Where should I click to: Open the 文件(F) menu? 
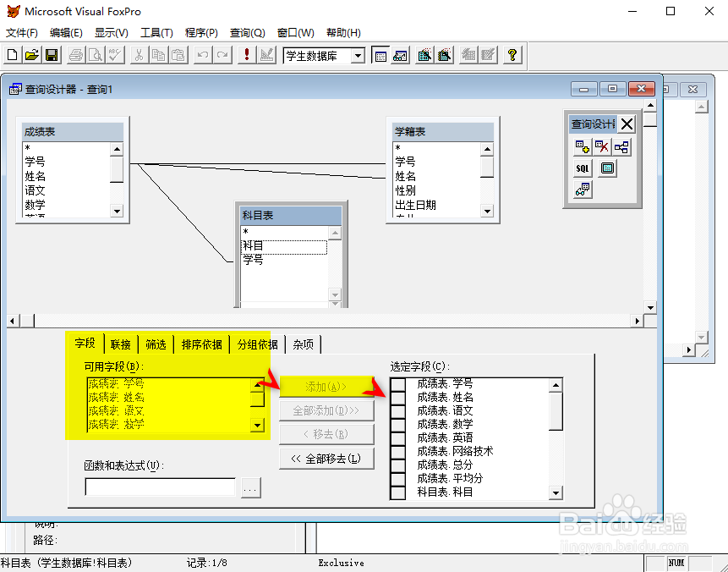pos(21,33)
